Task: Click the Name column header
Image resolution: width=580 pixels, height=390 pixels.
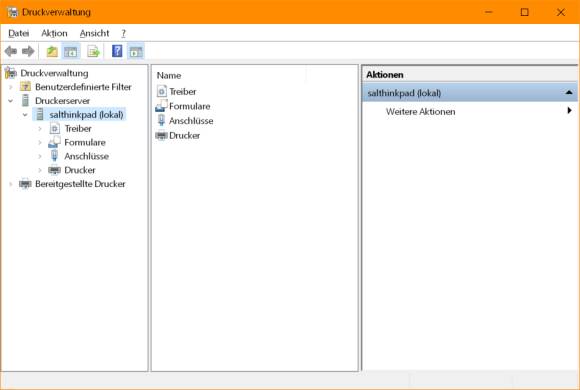Action: click(x=169, y=75)
